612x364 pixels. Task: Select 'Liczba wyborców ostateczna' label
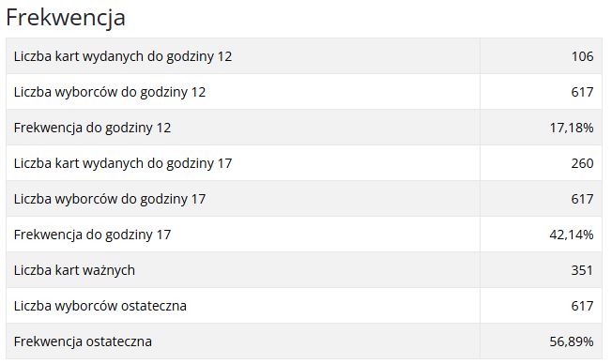(100, 306)
